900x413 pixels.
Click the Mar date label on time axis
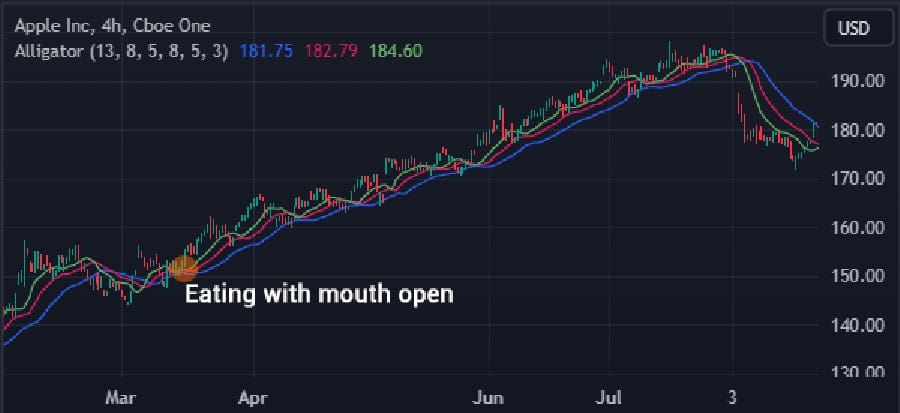tap(122, 398)
